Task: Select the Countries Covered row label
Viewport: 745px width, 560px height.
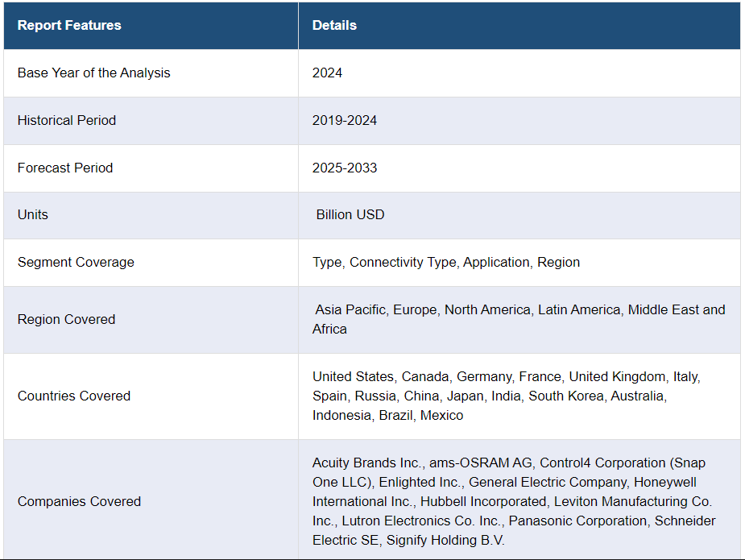Action: pyautogui.click(x=74, y=396)
